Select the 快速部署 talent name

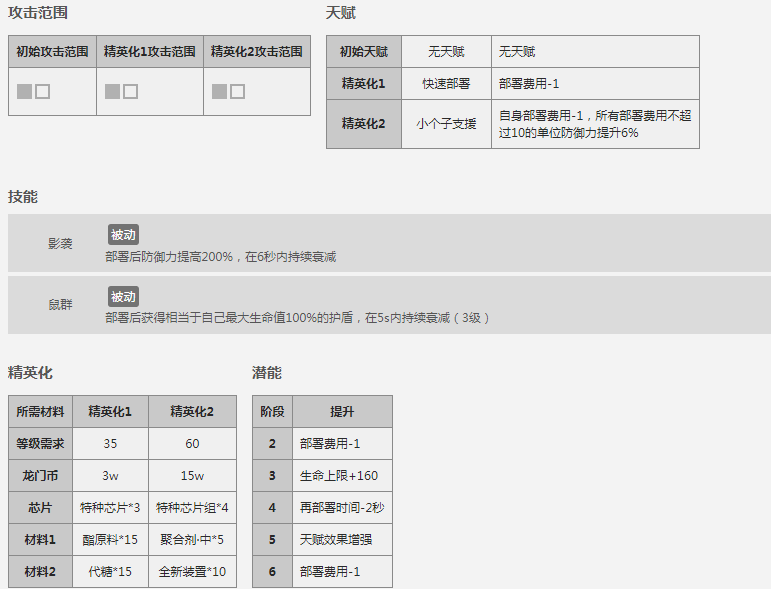(x=446, y=84)
